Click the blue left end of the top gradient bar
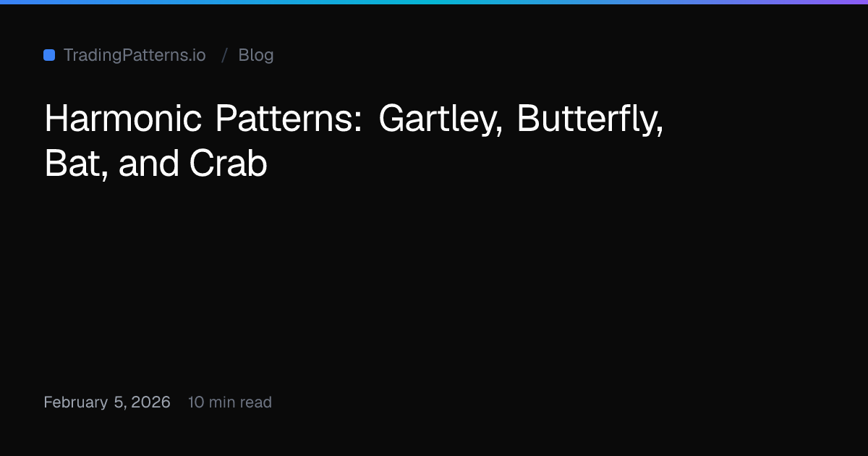The image size is (868, 456). [22, 2]
